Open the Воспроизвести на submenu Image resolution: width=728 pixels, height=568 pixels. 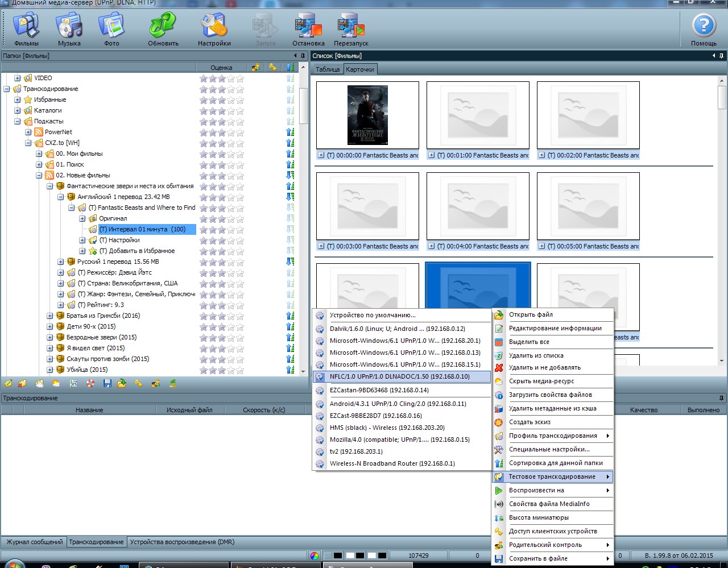(x=536, y=490)
